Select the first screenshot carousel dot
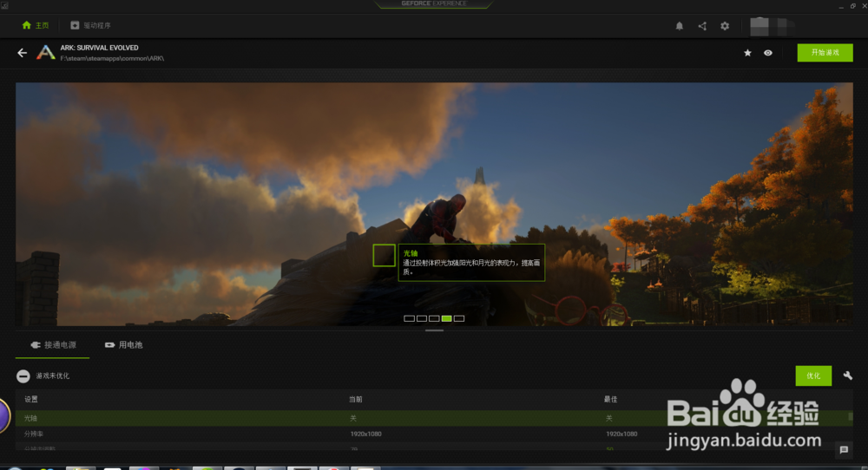The width and height of the screenshot is (868, 470). [409, 318]
